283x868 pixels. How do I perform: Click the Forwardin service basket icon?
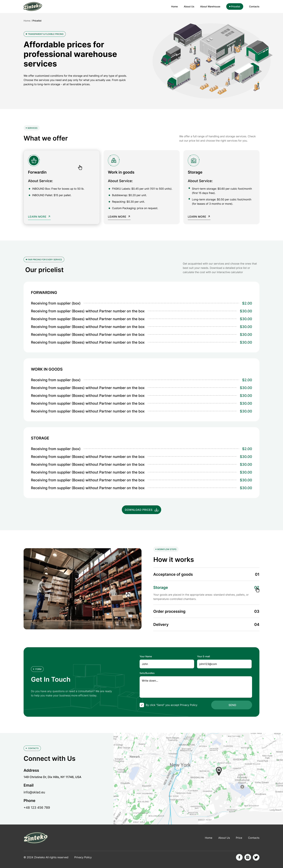point(34,160)
